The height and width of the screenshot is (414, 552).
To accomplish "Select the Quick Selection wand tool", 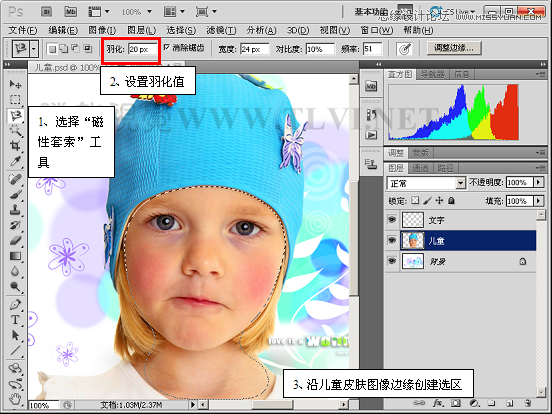I will [x=15, y=130].
